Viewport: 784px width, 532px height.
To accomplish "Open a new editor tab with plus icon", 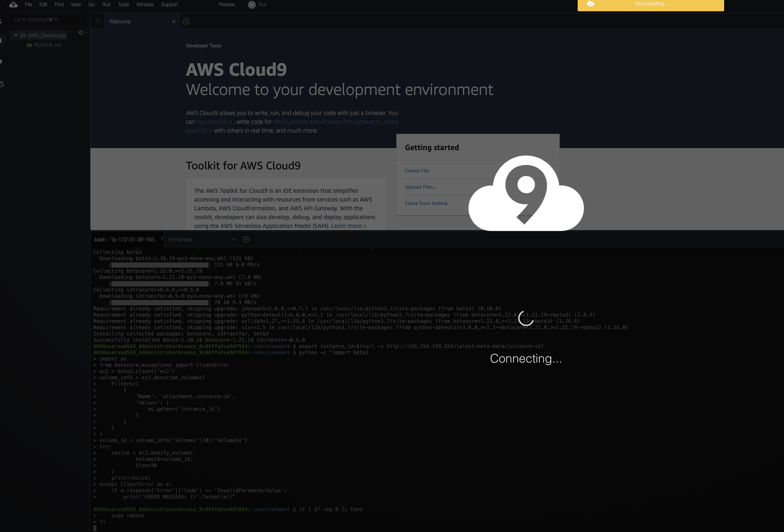I will 186,22.
